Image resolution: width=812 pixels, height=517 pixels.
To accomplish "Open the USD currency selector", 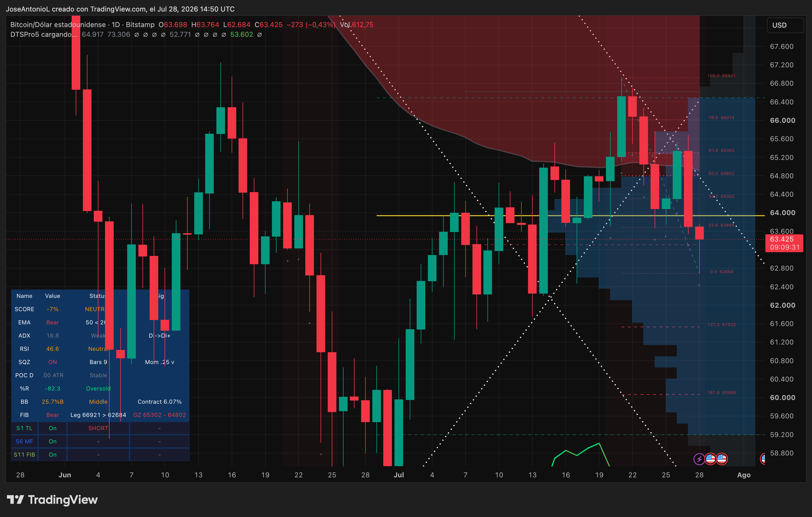I will (785, 25).
